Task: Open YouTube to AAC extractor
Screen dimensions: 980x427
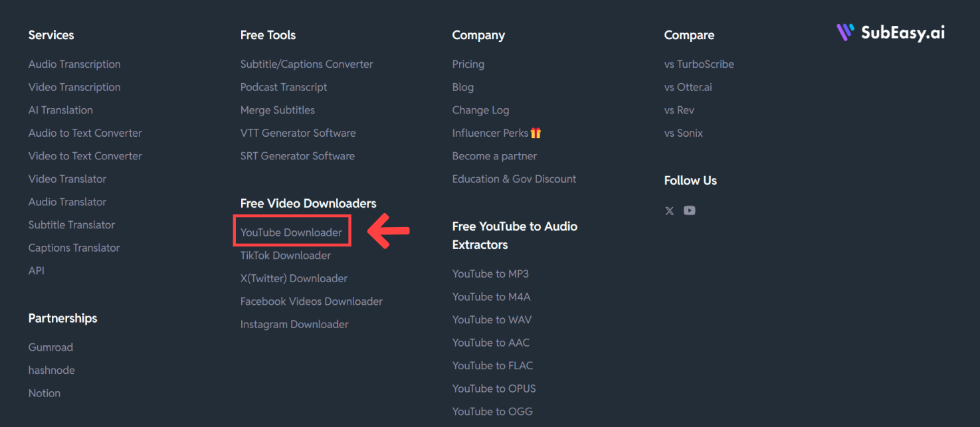Action: (x=491, y=343)
